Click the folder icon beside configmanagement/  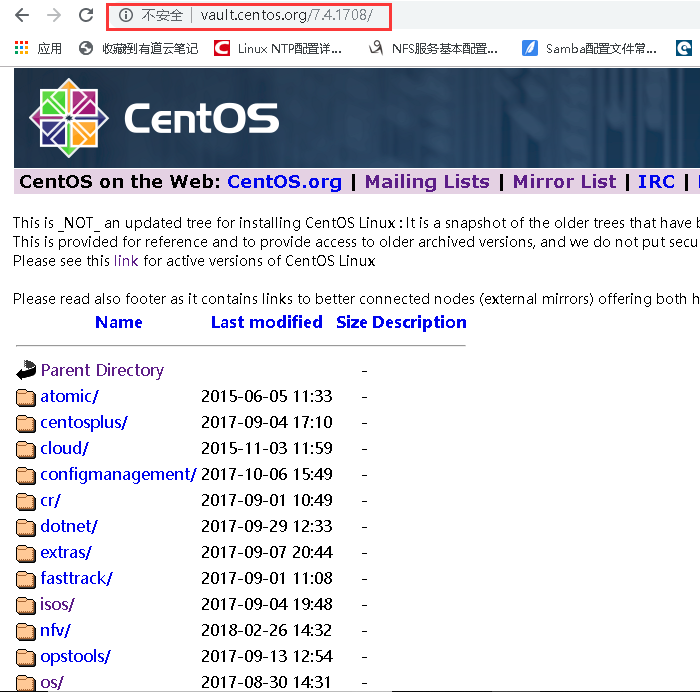click(x=26, y=475)
